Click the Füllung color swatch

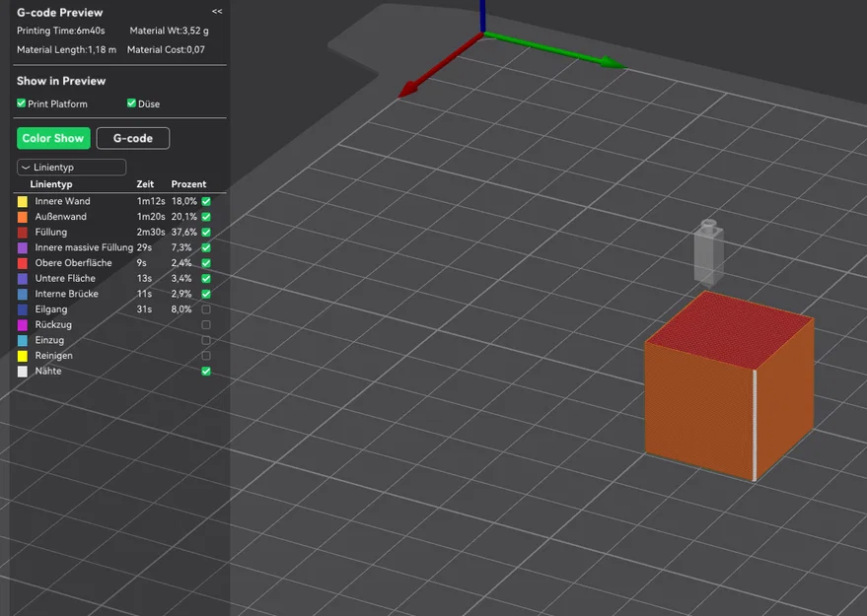pos(23,232)
